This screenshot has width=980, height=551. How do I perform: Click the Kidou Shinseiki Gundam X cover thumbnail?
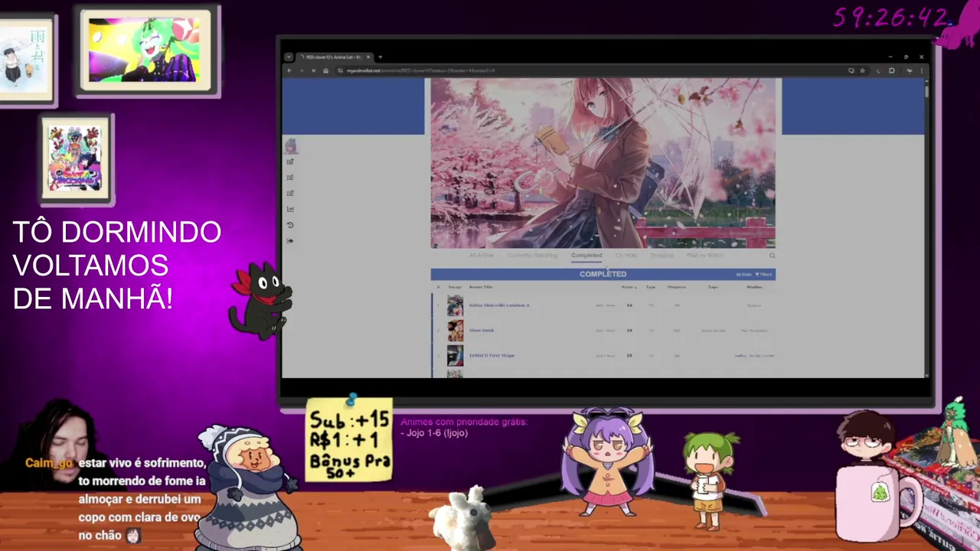point(455,305)
